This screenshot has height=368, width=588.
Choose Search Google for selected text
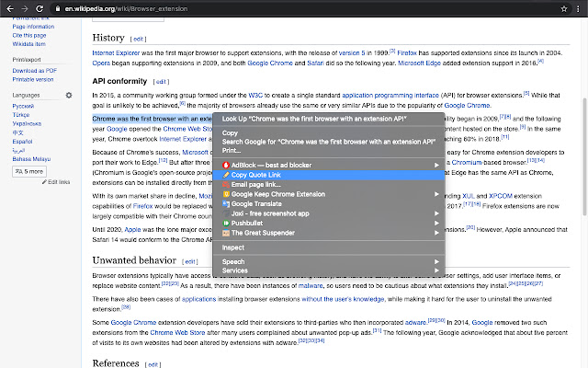coord(329,142)
